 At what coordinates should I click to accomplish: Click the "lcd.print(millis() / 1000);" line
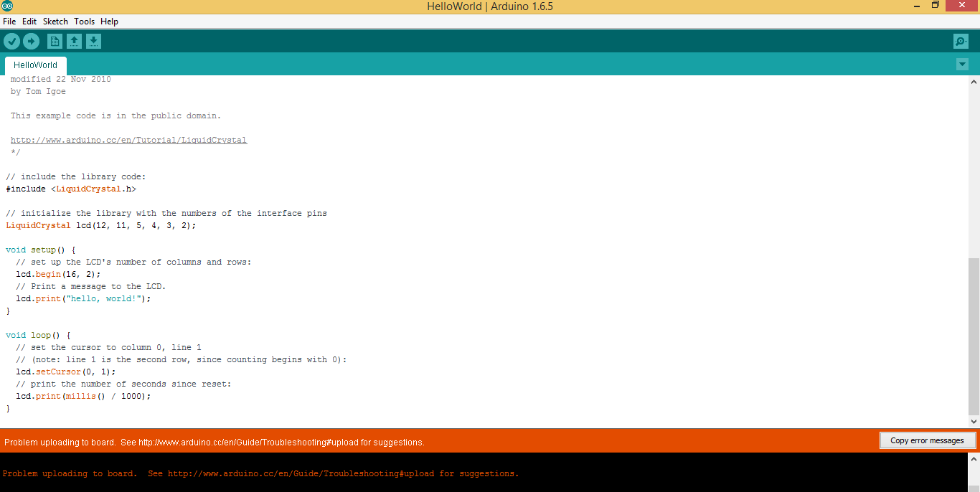point(83,396)
